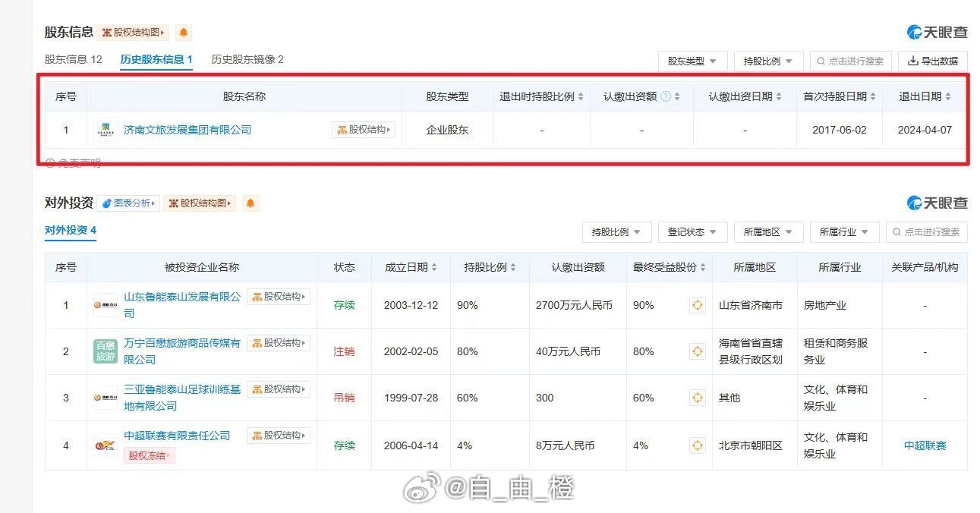The width and height of the screenshot is (980, 513).
Task: Click the 中超联赛 CSL logo icon
Action: coord(106,445)
